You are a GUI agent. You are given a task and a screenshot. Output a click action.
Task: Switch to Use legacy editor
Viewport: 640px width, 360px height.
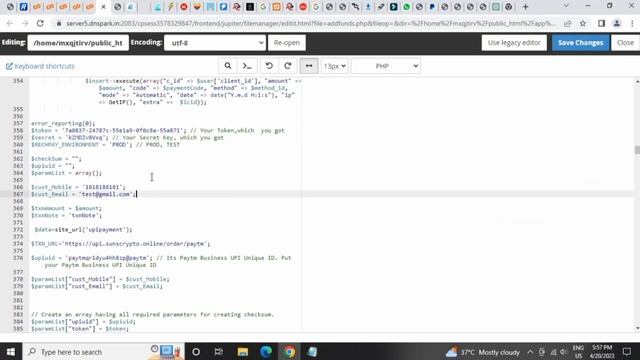click(514, 42)
